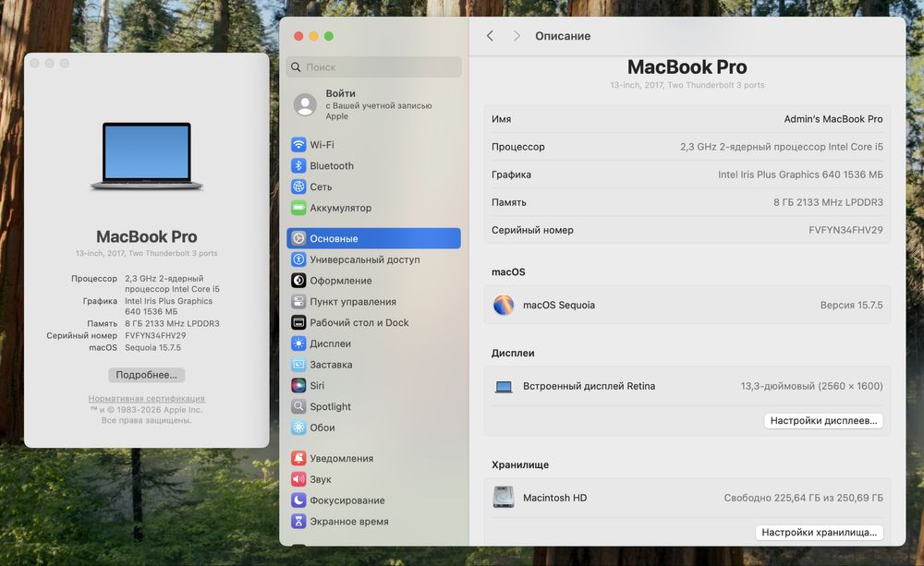
Task: Open the Обои wallpaper icon
Action: click(x=298, y=428)
